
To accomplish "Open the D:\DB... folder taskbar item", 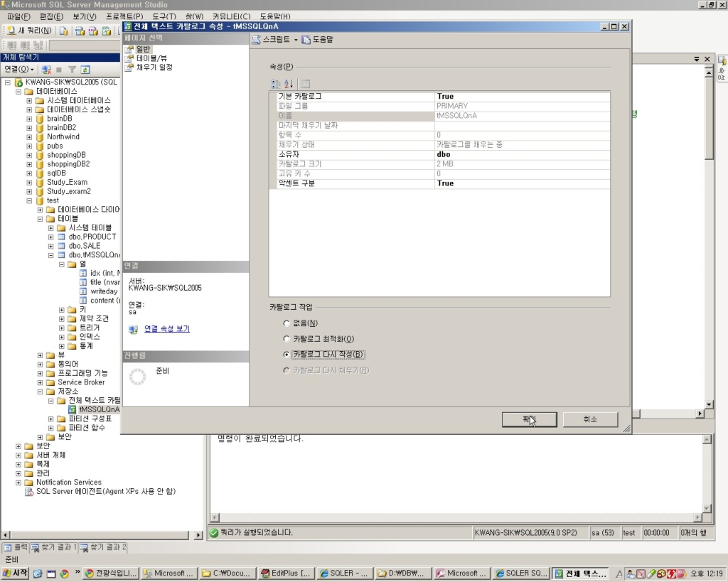I will pos(402,573).
